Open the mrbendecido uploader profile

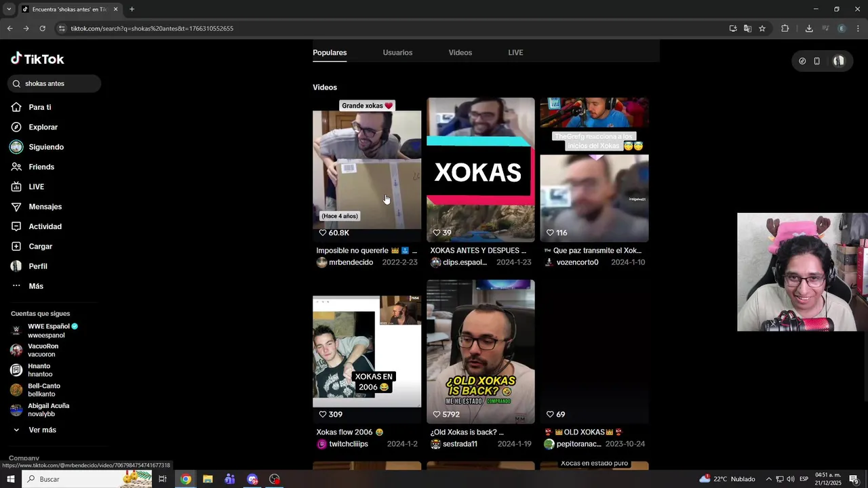345,262
